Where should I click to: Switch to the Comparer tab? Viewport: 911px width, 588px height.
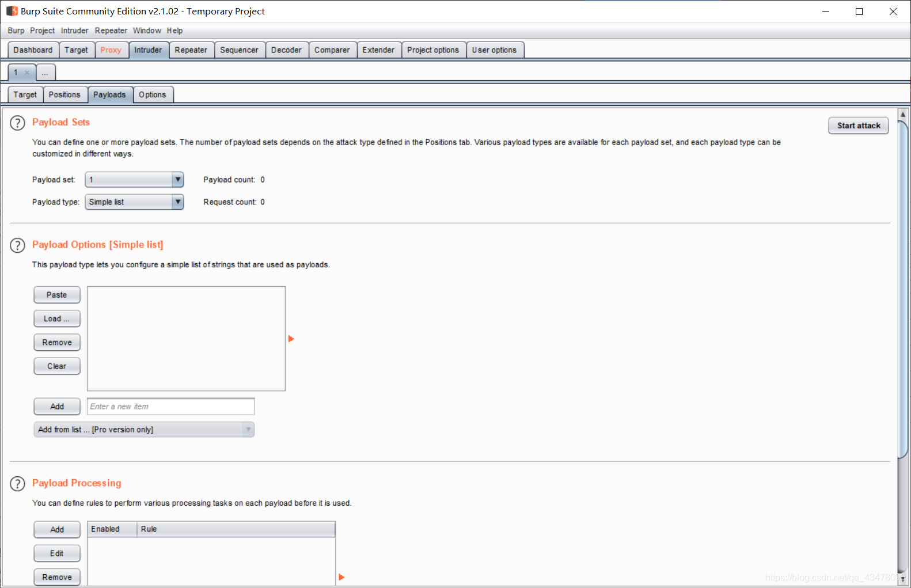pyautogui.click(x=332, y=50)
